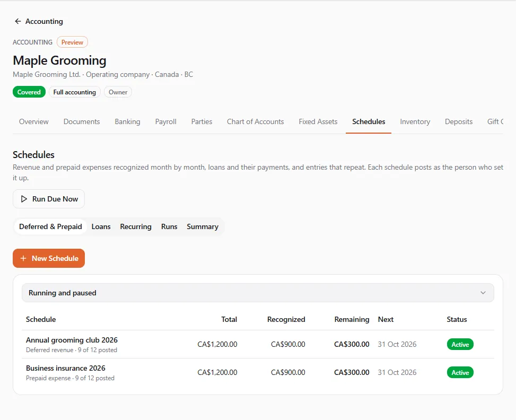Click the Recognized column header
516x420 pixels.
[286, 320]
